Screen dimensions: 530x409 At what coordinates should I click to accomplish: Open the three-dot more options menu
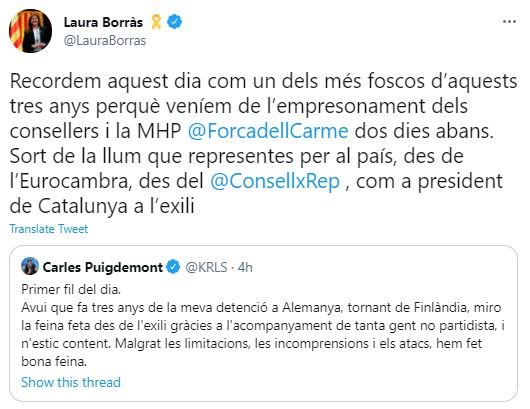pos(509,22)
